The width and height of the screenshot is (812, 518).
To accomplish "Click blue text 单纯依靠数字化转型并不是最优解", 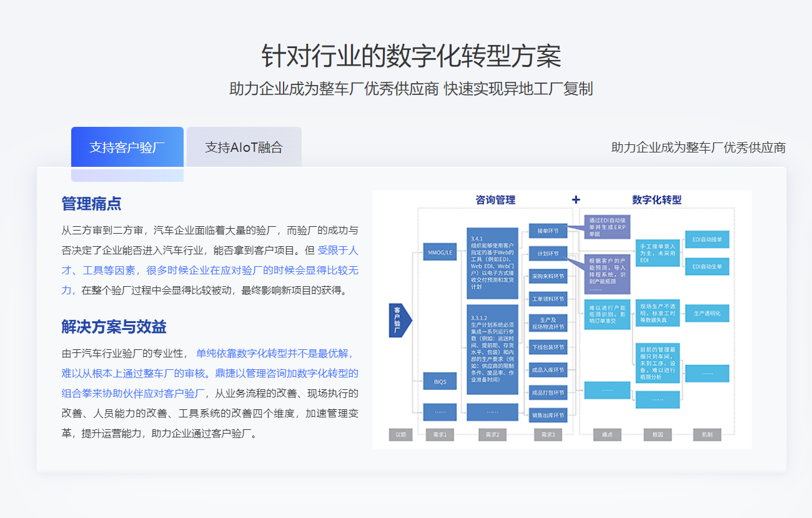I will coord(274,353).
